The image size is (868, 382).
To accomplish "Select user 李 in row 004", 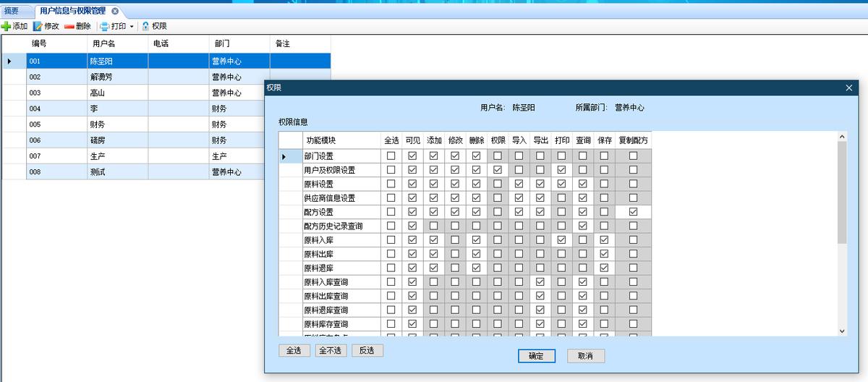I will pyautogui.click(x=134, y=109).
